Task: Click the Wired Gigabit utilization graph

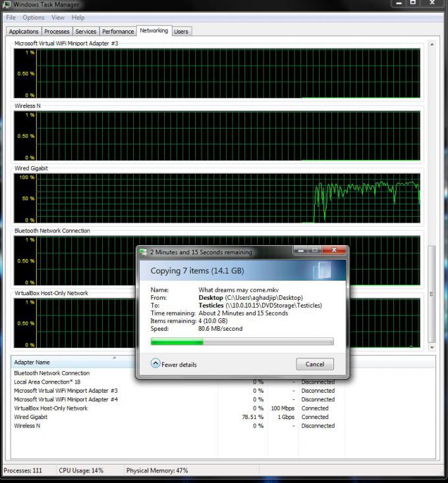Action: (217, 198)
